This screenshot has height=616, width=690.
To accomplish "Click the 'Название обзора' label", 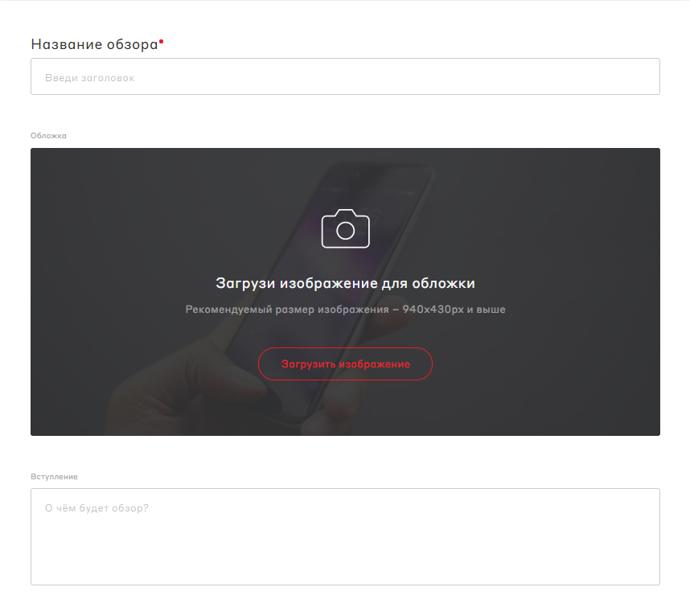I will tap(95, 44).
